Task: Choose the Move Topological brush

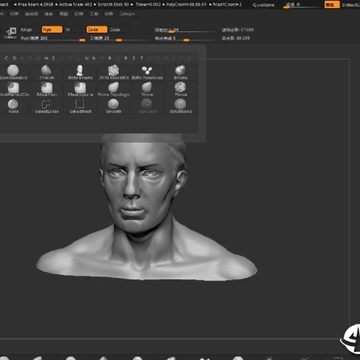Action: (x=114, y=89)
